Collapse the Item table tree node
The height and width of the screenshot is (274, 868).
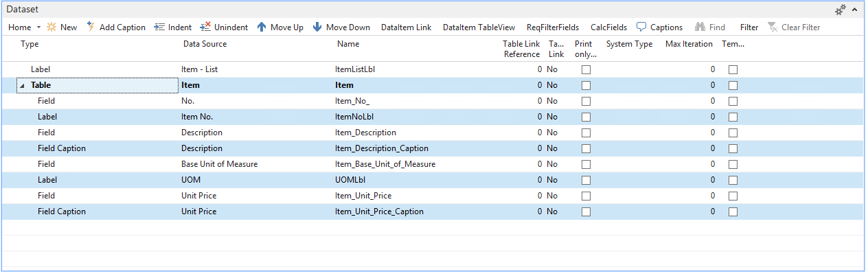tap(22, 86)
